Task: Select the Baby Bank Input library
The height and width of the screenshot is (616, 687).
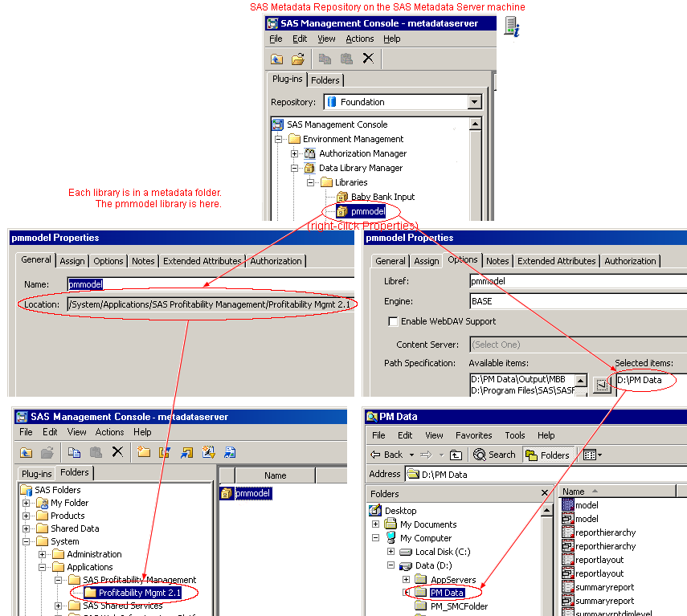Action: coord(382,197)
